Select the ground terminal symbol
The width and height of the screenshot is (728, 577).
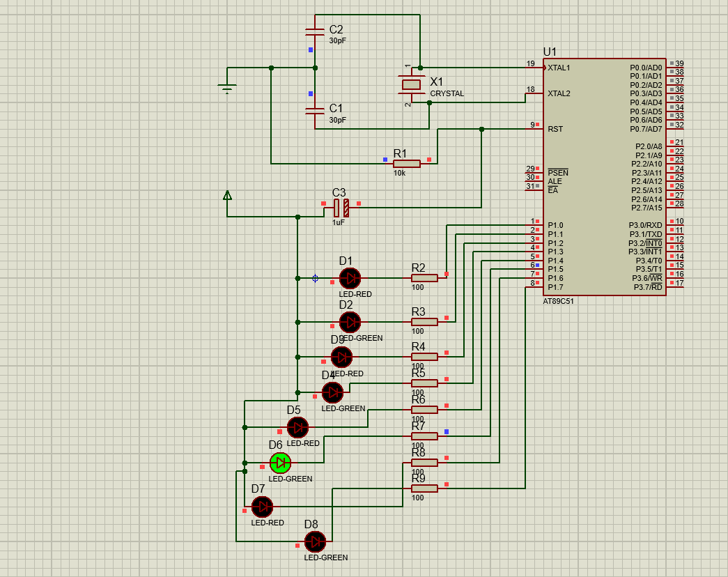(227, 89)
